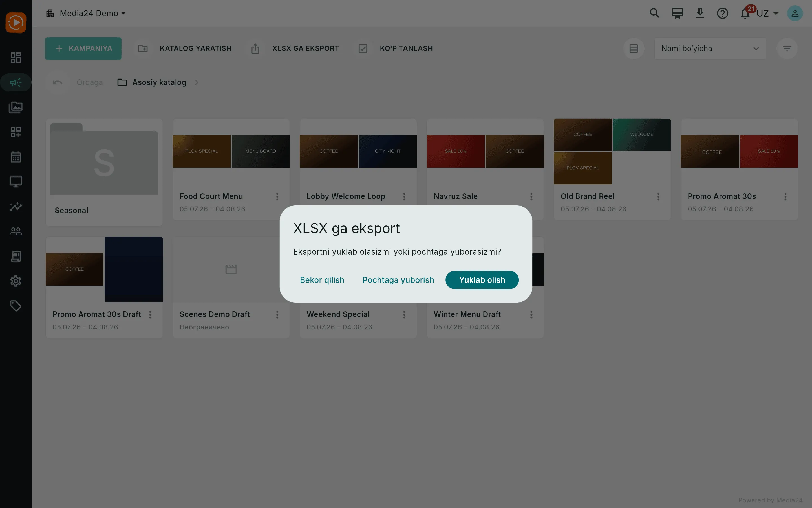The height and width of the screenshot is (508, 812).
Task: Open CITY NIGHT thumbnail in Lobby Welcome Loop
Action: [388, 151]
